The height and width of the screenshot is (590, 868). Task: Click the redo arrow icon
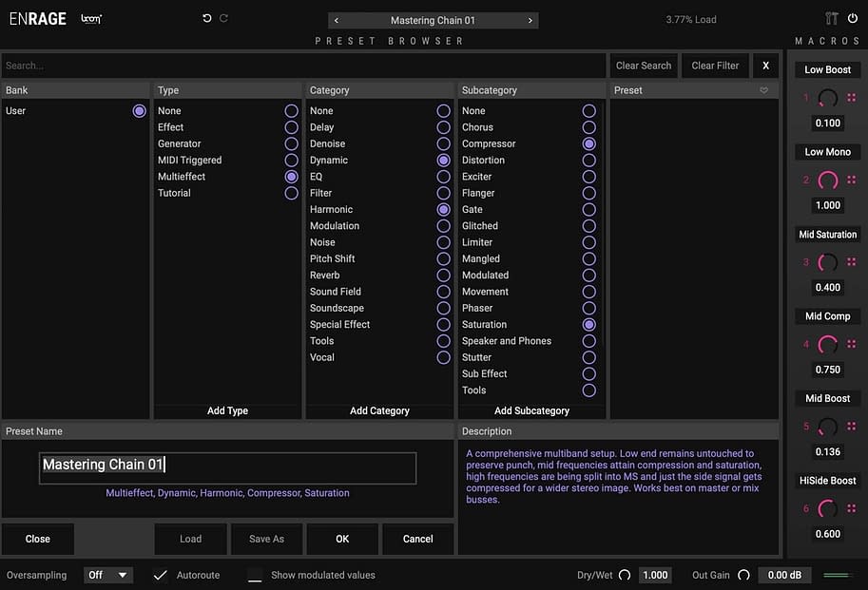click(x=224, y=19)
